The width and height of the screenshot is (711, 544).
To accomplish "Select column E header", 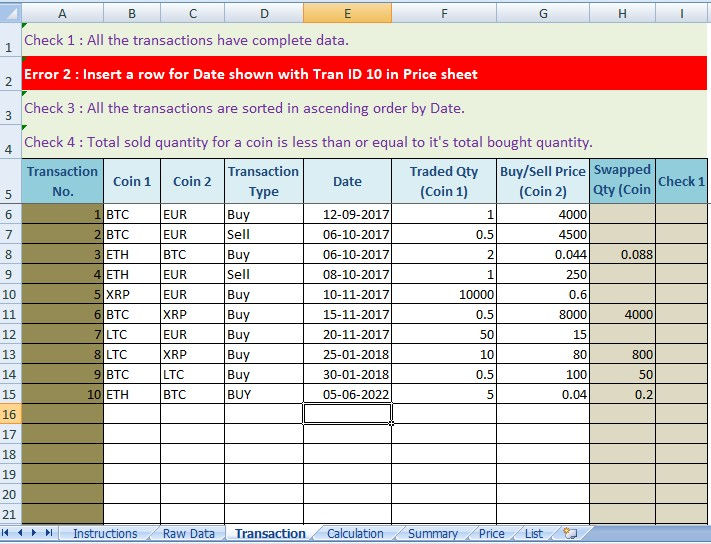I will point(347,14).
